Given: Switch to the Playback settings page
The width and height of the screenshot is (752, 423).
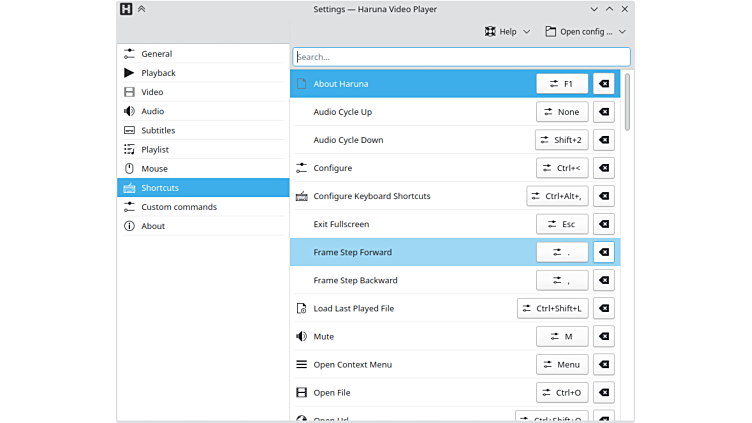Looking at the screenshot, I should click(158, 73).
